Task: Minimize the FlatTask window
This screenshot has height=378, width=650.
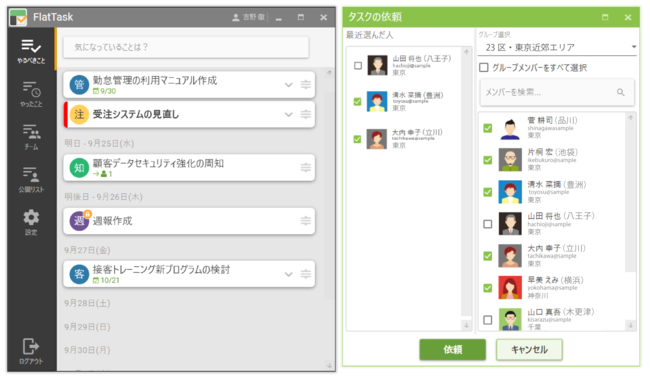Action: tap(279, 18)
